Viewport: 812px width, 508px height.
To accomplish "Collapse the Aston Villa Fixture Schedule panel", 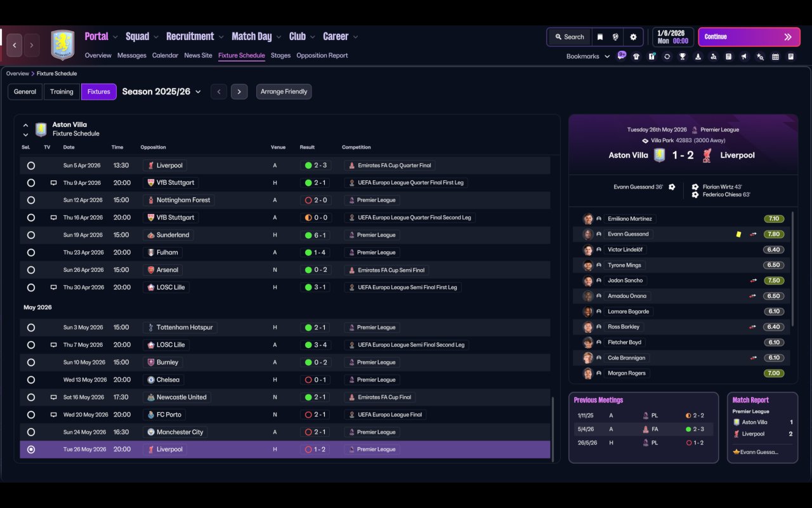I will click(25, 125).
